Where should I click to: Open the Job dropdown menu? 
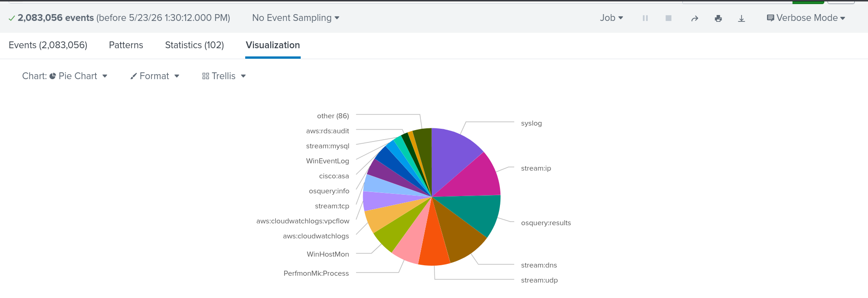tap(611, 18)
